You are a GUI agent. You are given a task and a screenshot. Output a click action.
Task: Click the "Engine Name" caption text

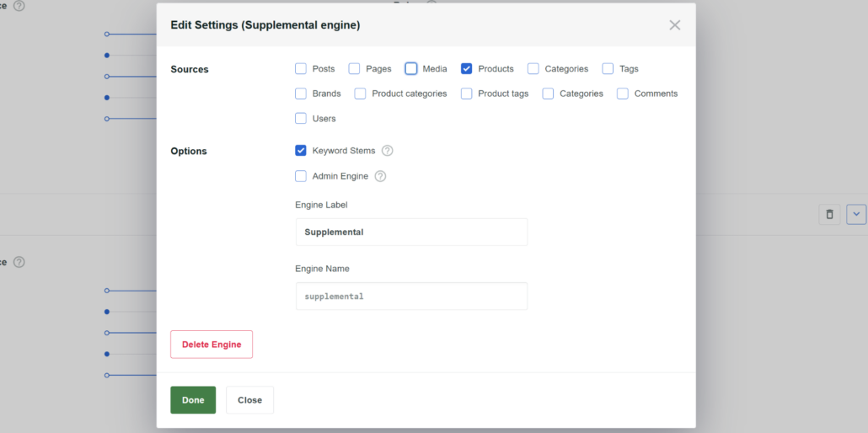coord(323,269)
